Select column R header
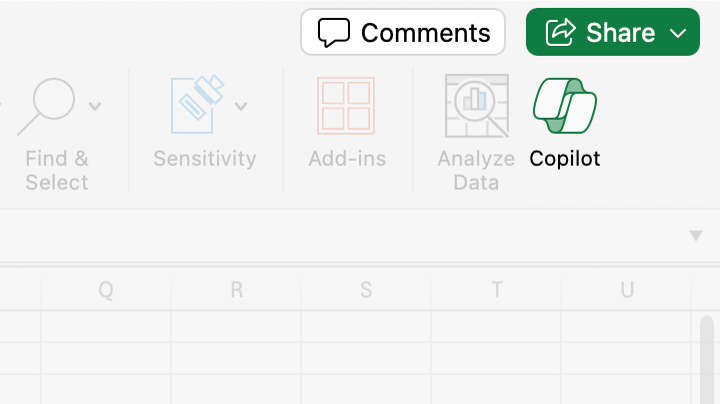The height and width of the screenshot is (404, 720). pos(236,290)
